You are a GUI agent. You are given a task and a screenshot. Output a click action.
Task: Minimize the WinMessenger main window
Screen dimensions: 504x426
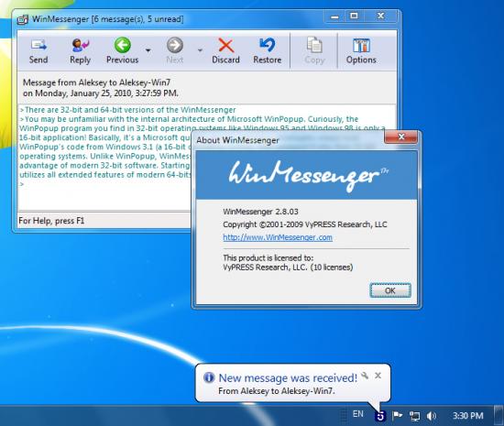pyautogui.click(x=334, y=16)
